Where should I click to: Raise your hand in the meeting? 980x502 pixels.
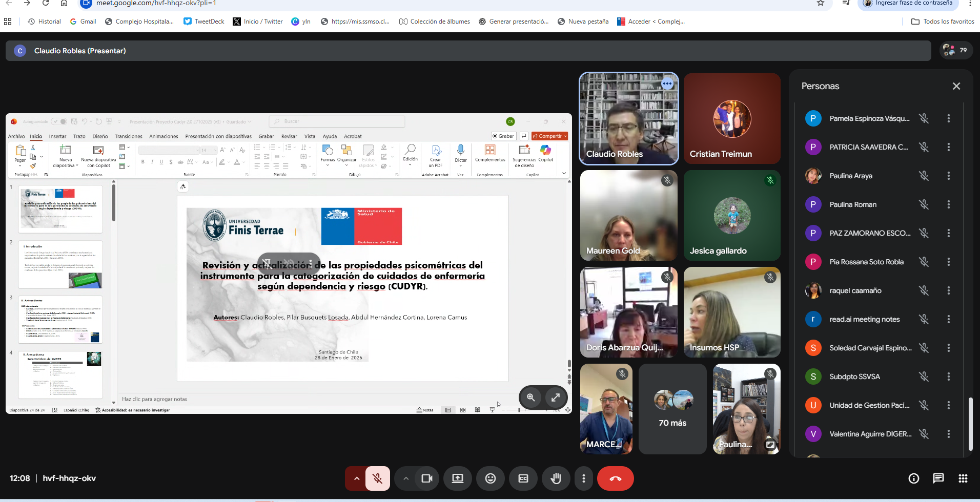click(x=556, y=478)
